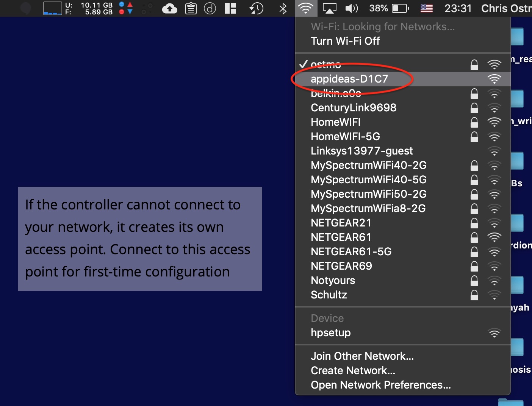Click the cloud upload menu bar icon
This screenshot has width=532, height=406.
pos(169,8)
